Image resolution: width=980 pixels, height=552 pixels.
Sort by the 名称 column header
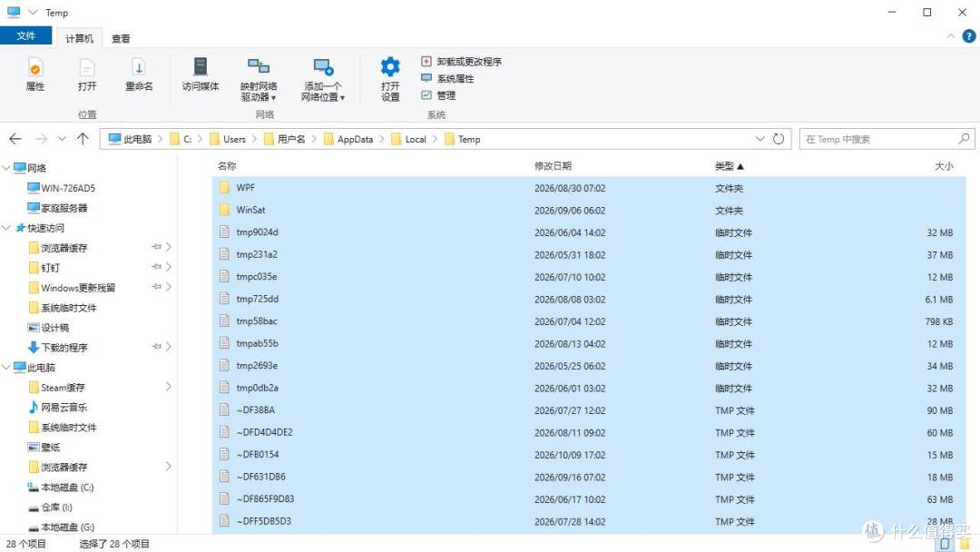click(x=227, y=165)
